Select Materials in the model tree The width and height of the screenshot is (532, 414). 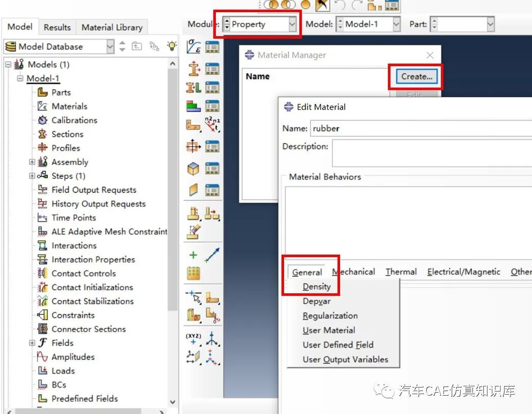click(69, 106)
